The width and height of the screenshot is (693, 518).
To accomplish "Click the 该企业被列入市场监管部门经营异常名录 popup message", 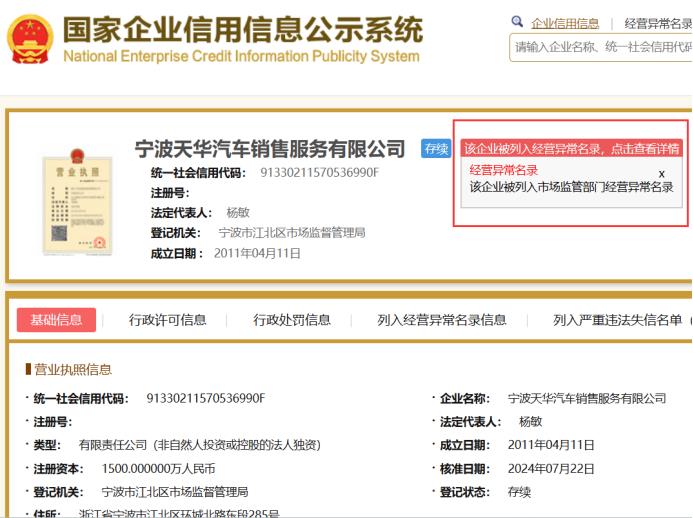I will (x=571, y=187).
